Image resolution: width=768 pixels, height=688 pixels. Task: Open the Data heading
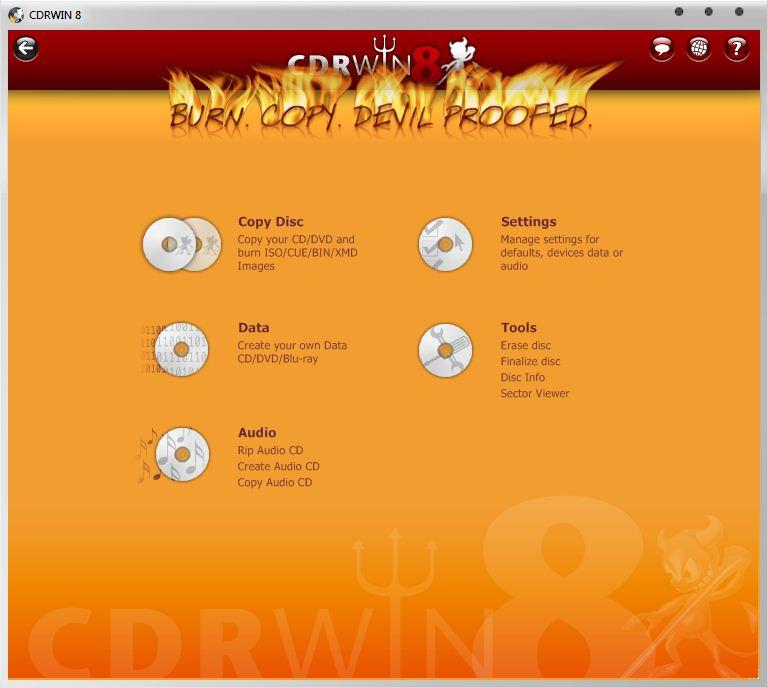pyautogui.click(x=253, y=328)
